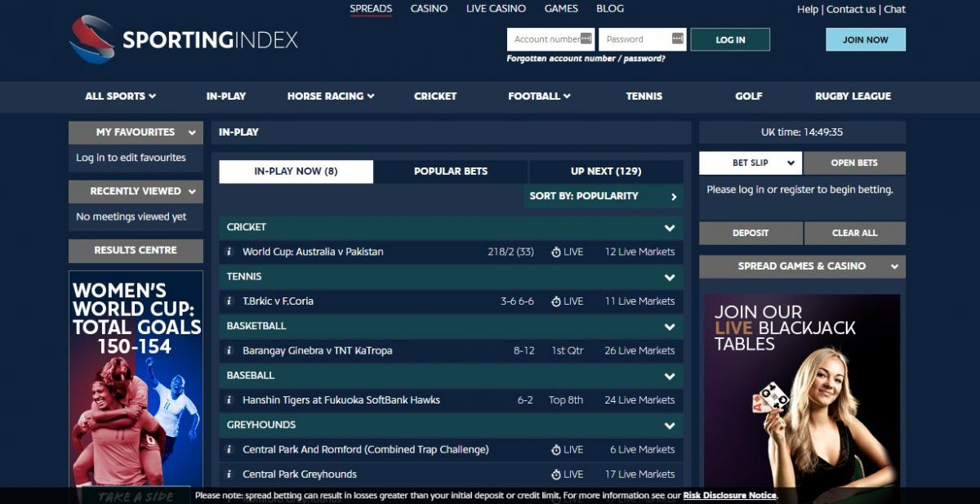
Task: Go to the Cricket nav section
Action: (x=435, y=96)
